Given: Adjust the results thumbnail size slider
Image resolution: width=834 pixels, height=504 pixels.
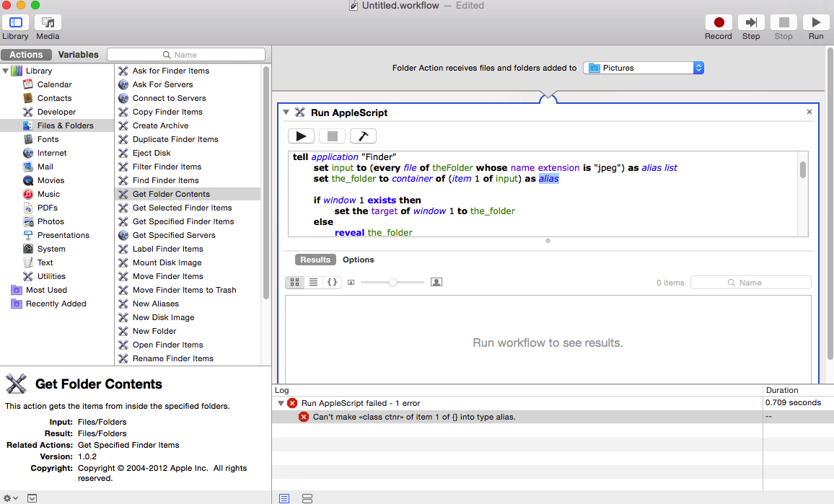Looking at the screenshot, I should (x=392, y=283).
